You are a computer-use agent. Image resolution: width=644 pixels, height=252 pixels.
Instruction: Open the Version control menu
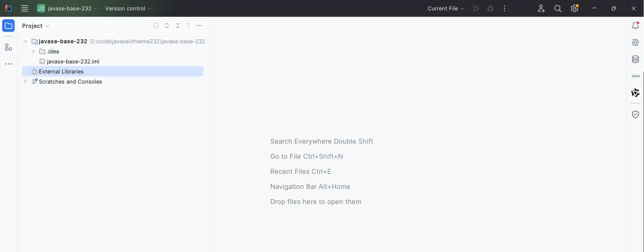(x=128, y=9)
